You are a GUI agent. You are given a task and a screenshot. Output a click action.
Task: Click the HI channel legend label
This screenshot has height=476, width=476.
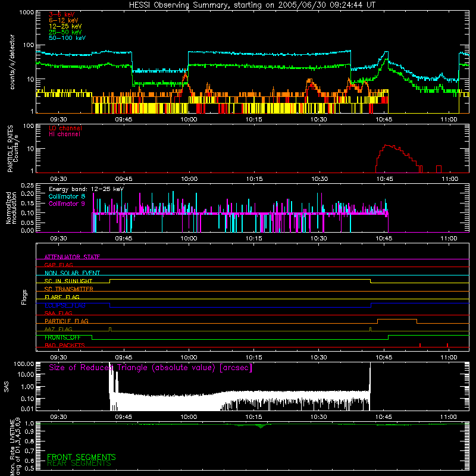(x=64, y=134)
